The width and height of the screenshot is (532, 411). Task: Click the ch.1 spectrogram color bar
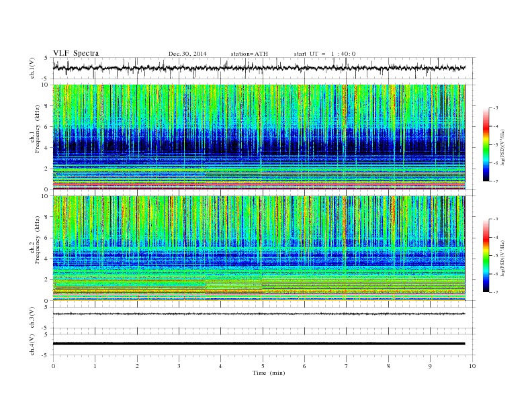[x=486, y=144]
